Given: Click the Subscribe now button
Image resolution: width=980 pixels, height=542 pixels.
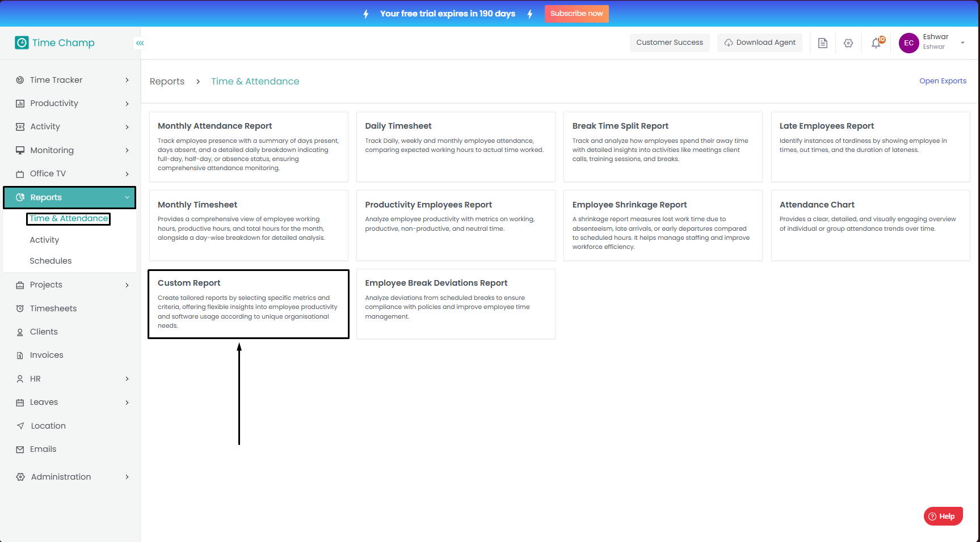Looking at the screenshot, I should (577, 14).
